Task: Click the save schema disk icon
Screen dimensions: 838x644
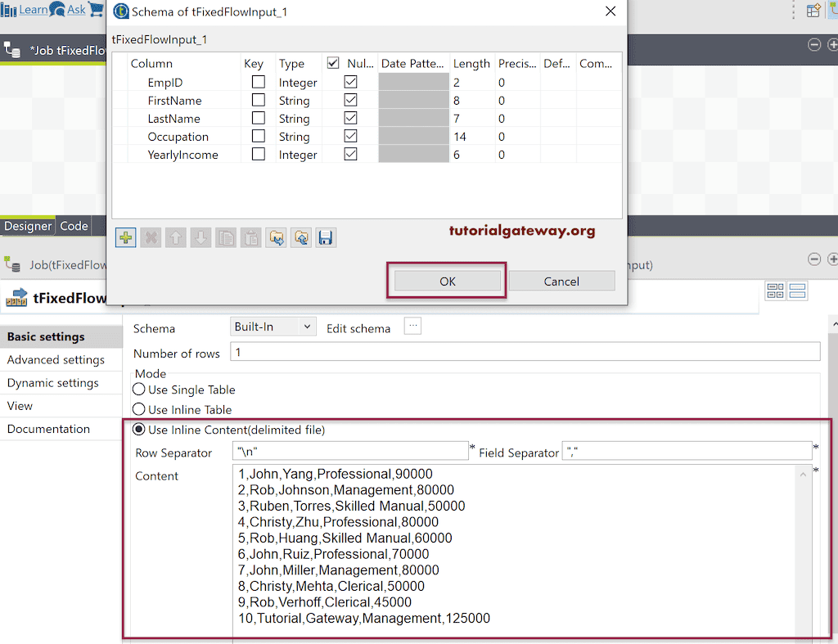Action: 326,237
